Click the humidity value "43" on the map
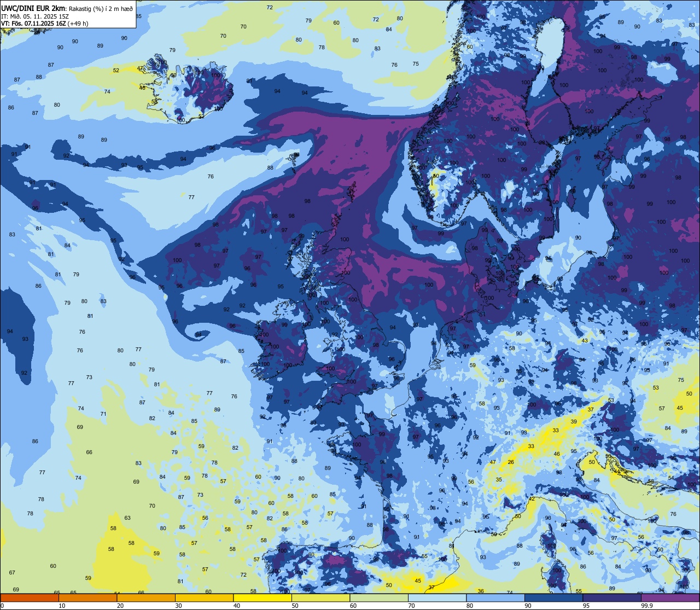The width and height of the screenshot is (700, 610). click(585, 341)
